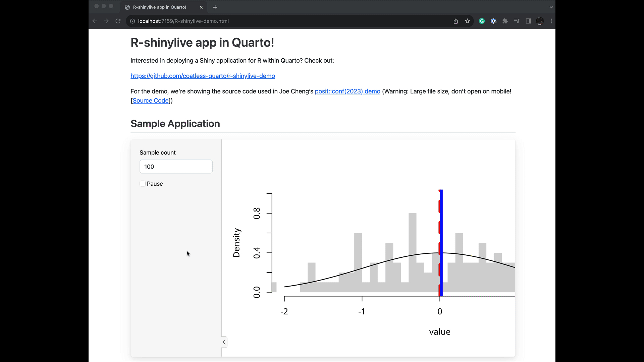Click the site information icon
This screenshot has width=644, height=362.
coord(132,21)
